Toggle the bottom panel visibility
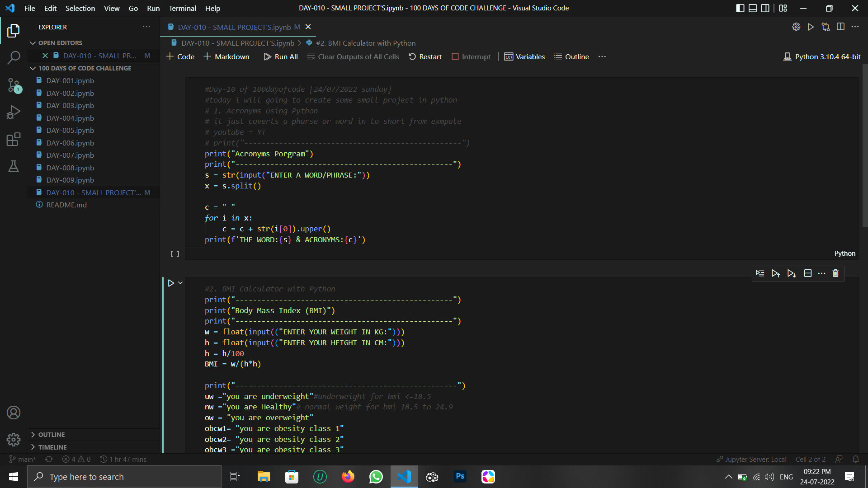This screenshot has width=868, height=488. [x=753, y=8]
